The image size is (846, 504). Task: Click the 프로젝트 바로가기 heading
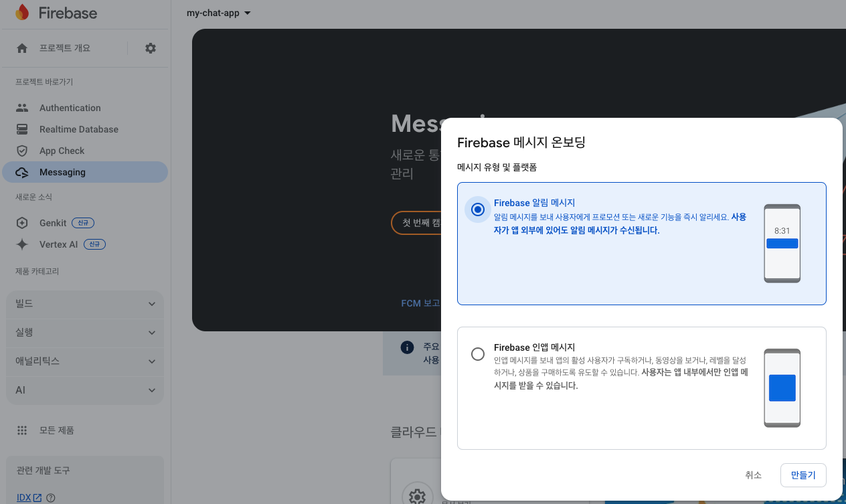(44, 82)
